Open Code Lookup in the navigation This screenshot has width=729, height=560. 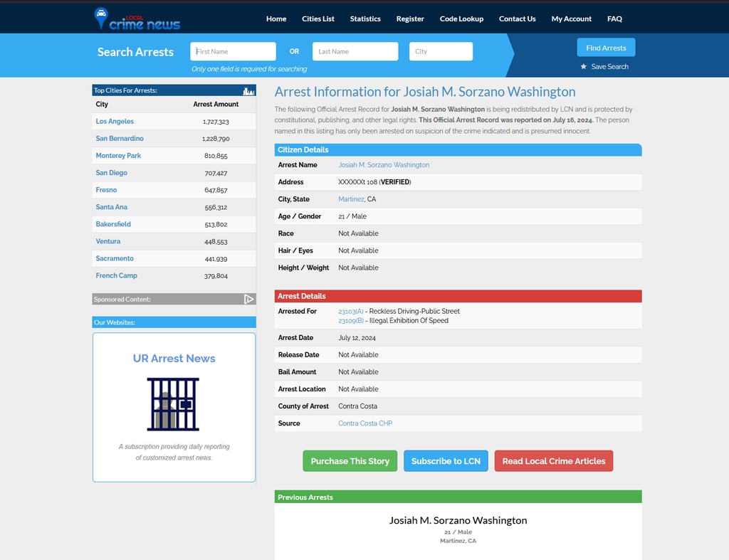[461, 19]
